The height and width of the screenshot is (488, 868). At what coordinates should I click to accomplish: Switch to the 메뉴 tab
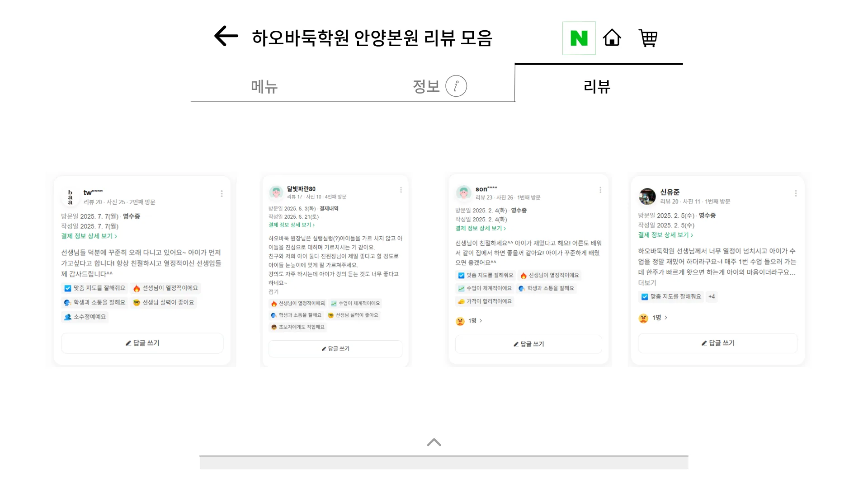(x=264, y=87)
